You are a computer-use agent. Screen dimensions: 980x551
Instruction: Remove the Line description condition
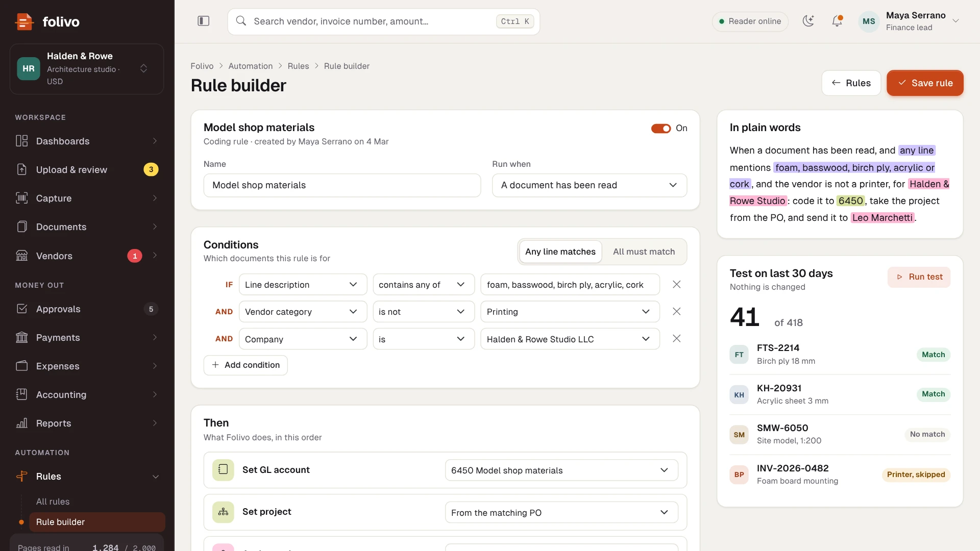[676, 284]
